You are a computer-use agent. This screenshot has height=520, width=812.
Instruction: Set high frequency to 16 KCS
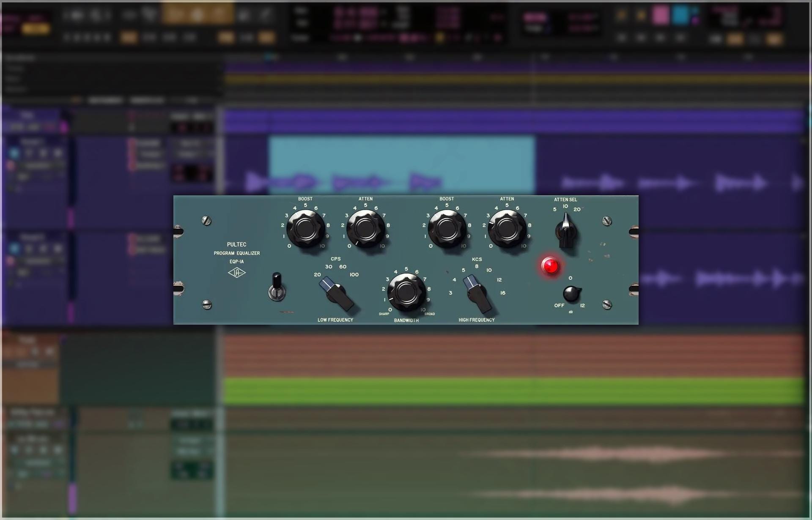click(x=503, y=293)
